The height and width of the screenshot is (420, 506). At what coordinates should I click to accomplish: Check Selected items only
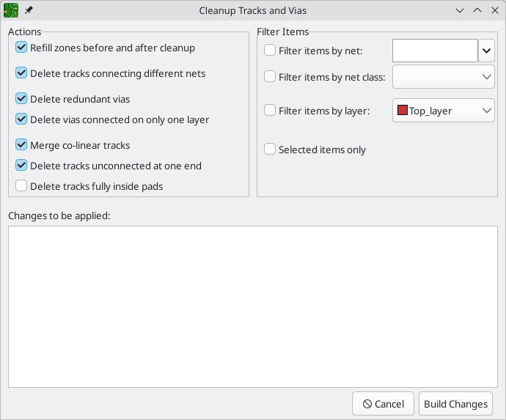click(x=270, y=150)
